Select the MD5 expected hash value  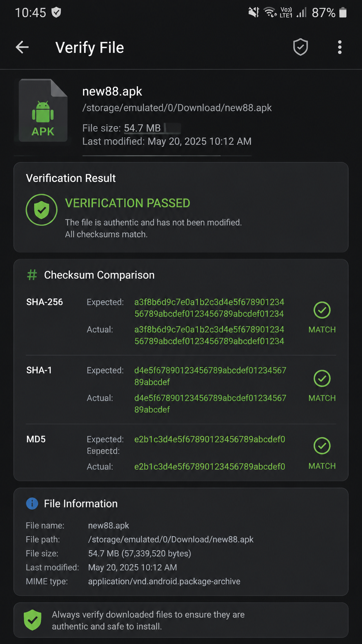click(x=210, y=439)
